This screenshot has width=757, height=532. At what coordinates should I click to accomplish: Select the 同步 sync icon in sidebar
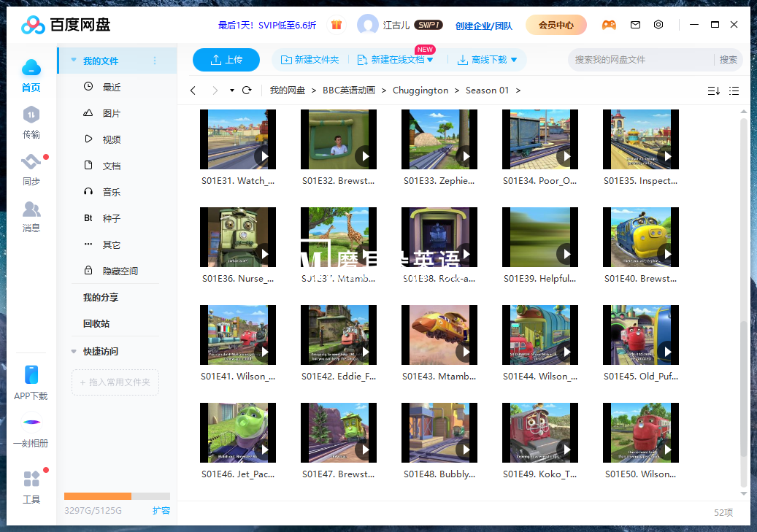tap(31, 167)
